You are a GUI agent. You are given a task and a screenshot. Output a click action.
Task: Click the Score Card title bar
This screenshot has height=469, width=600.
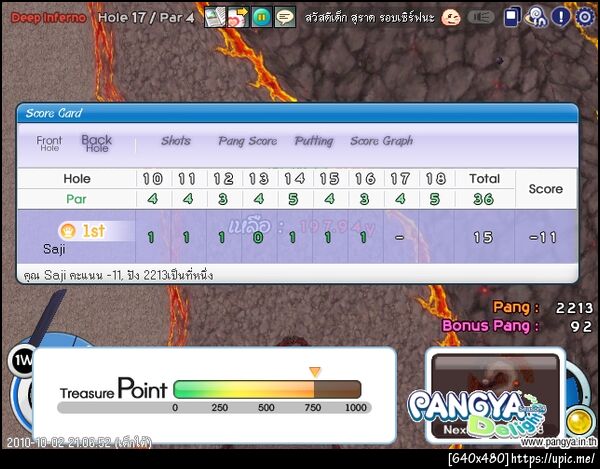(297, 113)
